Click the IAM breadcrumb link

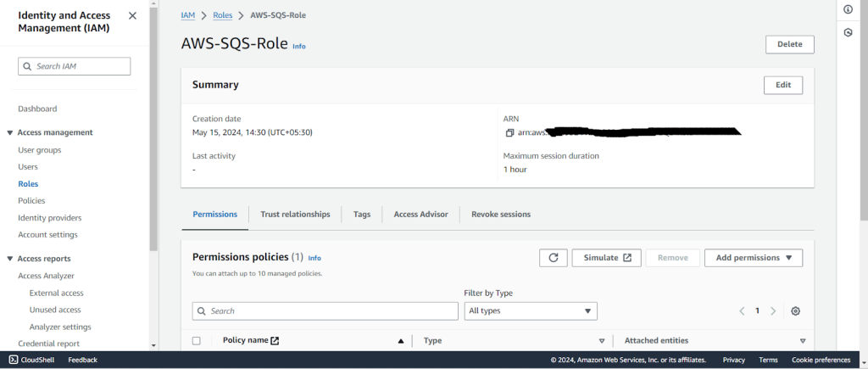(x=187, y=15)
